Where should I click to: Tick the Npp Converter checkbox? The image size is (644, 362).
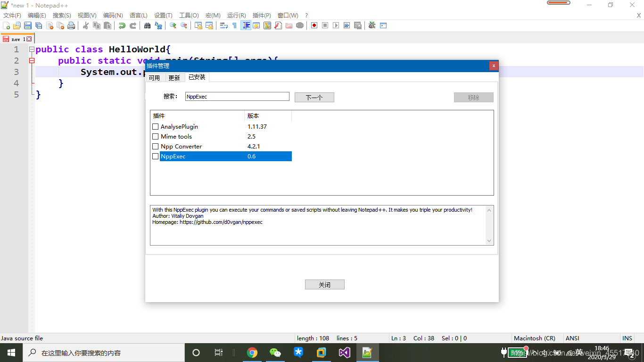click(156, 147)
